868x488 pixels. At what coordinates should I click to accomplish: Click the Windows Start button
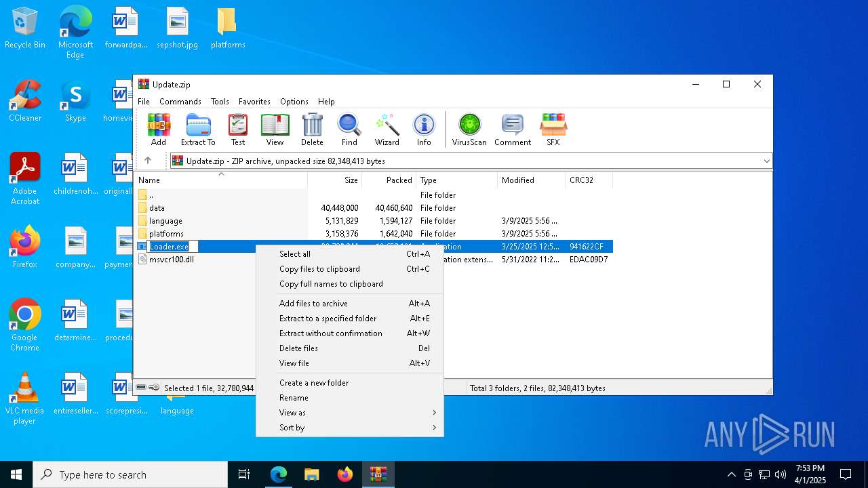(x=16, y=474)
